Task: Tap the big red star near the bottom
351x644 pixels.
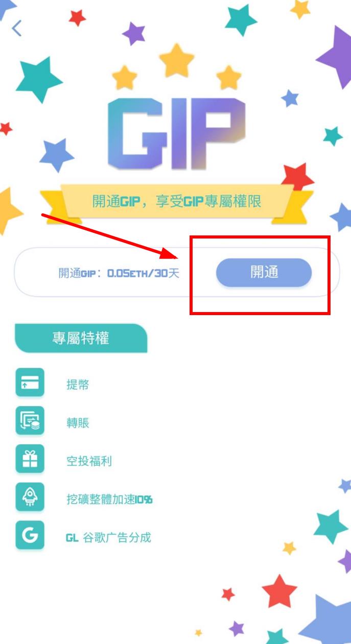Action: pos(279,591)
